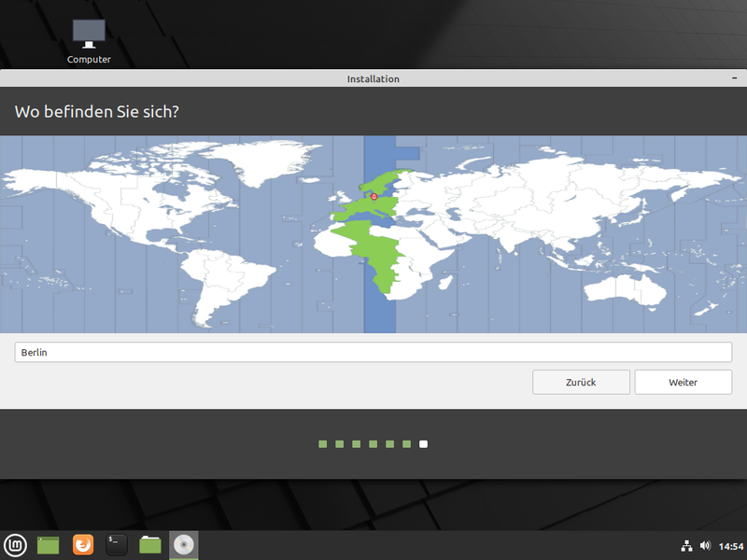Open the terminal from the taskbar
The height and width of the screenshot is (560, 747).
point(116,544)
